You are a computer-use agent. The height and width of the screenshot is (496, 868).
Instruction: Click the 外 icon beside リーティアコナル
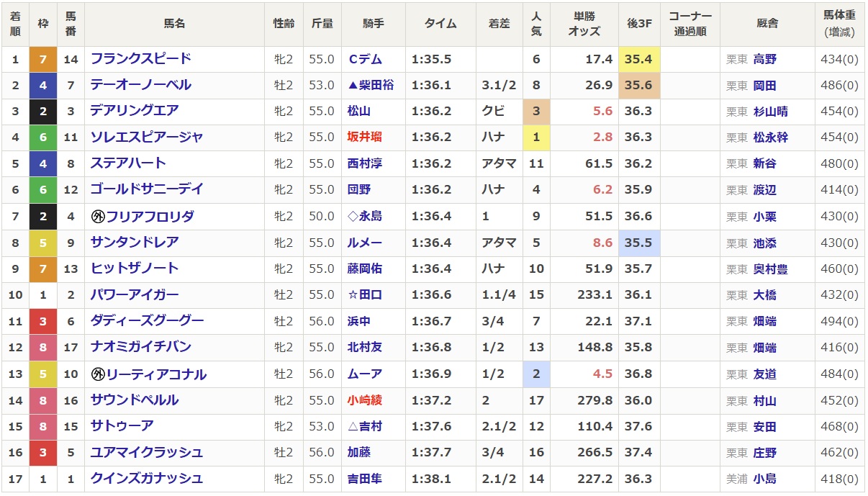(98, 374)
